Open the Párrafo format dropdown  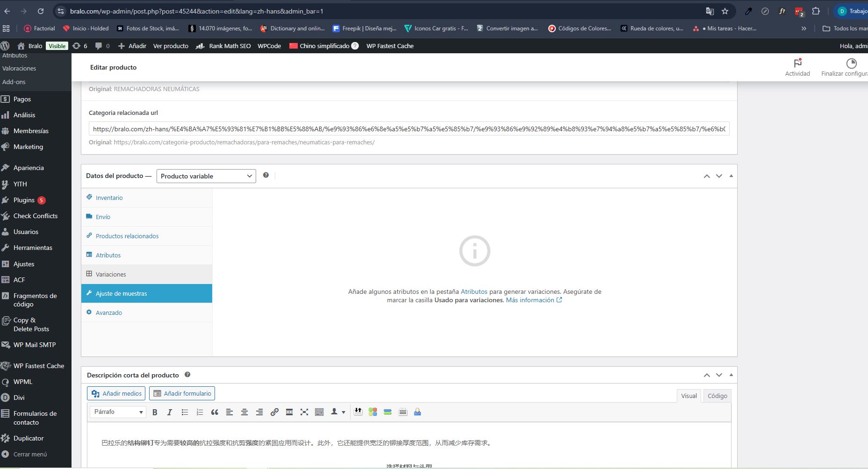[x=118, y=412]
